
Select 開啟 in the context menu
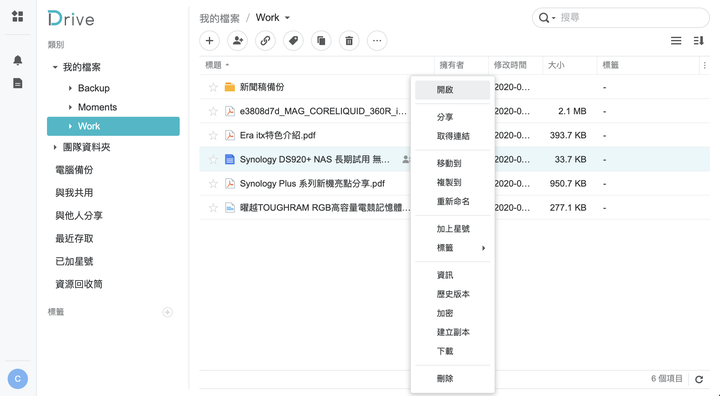coord(452,90)
